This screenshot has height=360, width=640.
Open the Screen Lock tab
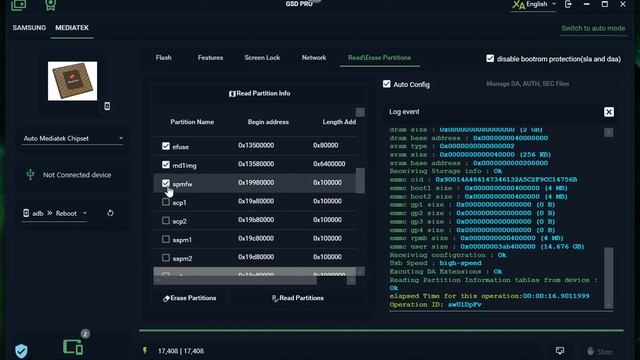[x=262, y=58]
